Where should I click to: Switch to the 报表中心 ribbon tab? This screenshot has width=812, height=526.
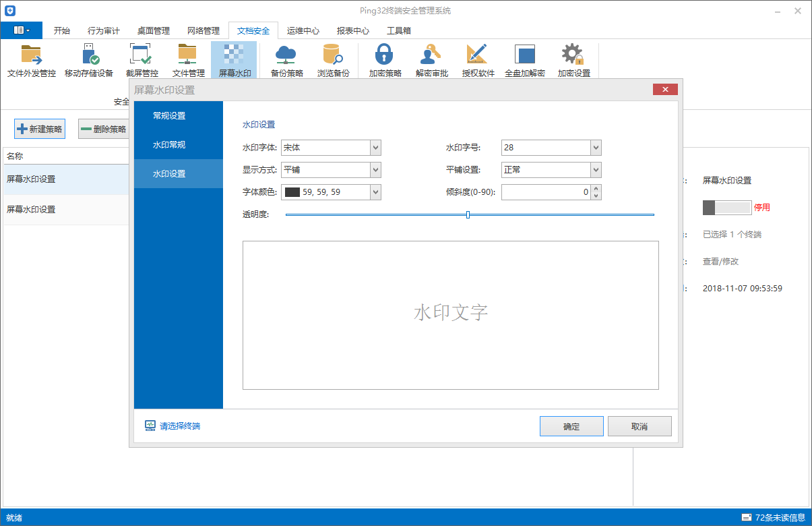[353, 30]
